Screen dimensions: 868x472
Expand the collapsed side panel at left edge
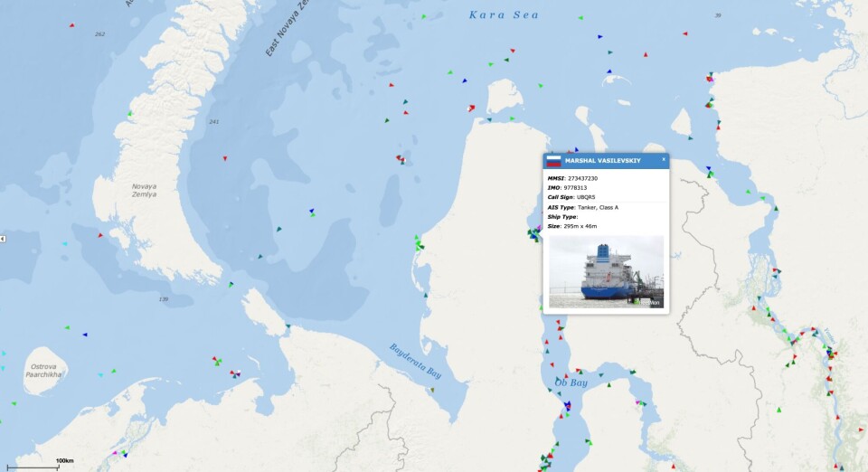pos(3,238)
